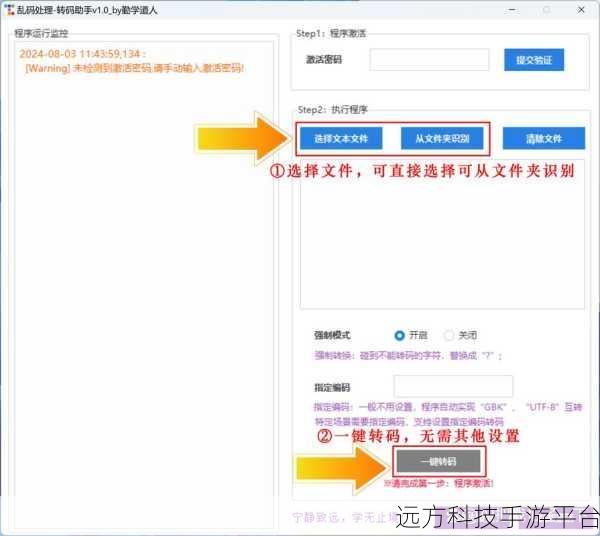This screenshot has height=536, width=600.
Task: Click the 选择文本文件 button
Action: 341,138
